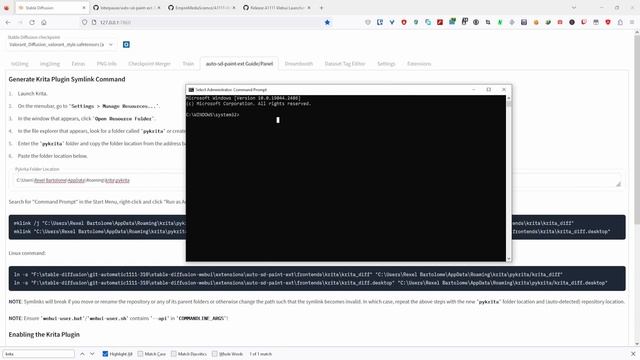
Task: Click the Command Prompt vertical scrollbar
Action: coord(509,178)
